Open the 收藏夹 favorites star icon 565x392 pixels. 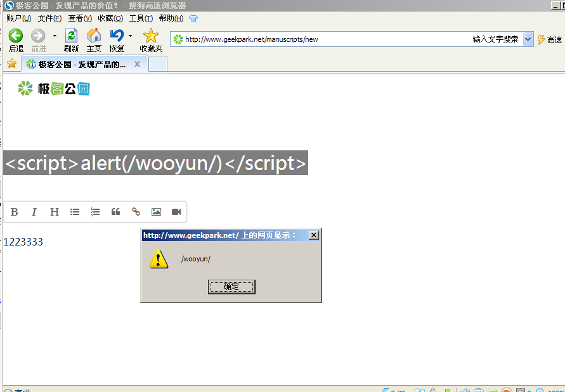tap(151, 36)
